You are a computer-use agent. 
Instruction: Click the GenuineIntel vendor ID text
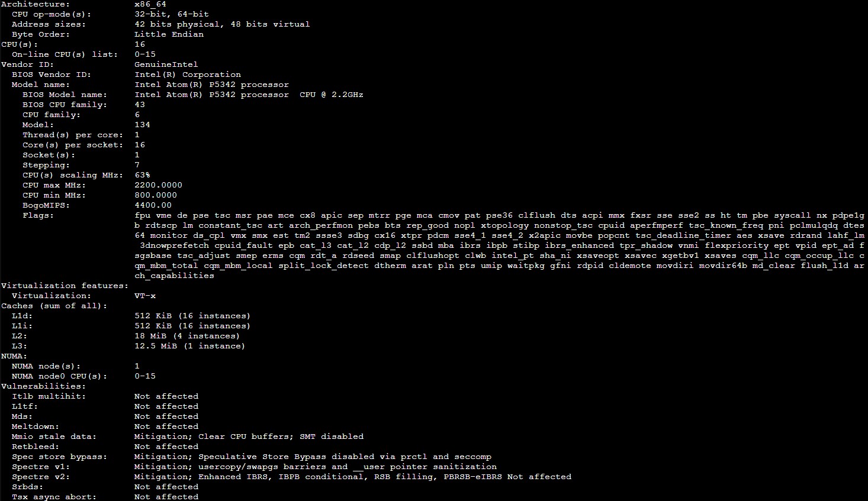(166, 64)
